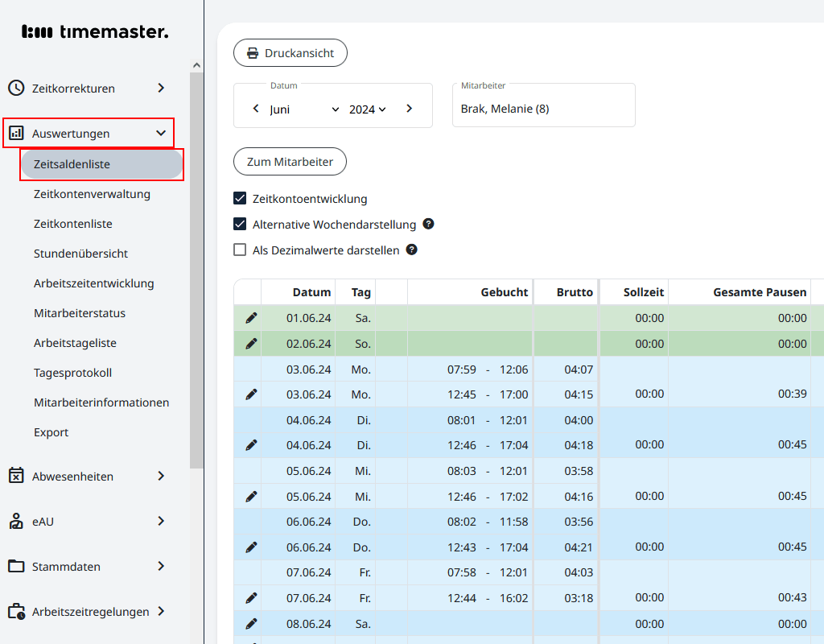The height and width of the screenshot is (644, 824).
Task: Click the eAU sidebar icon
Action: coord(16,521)
